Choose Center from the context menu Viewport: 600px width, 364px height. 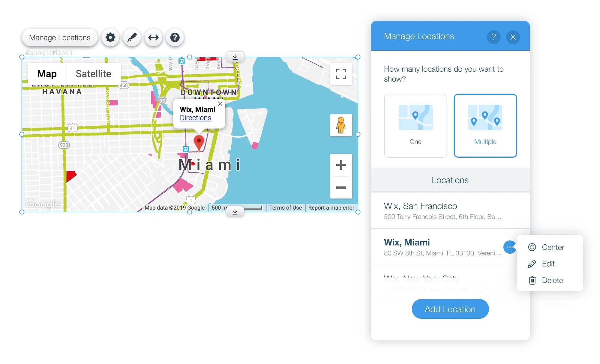coord(550,247)
